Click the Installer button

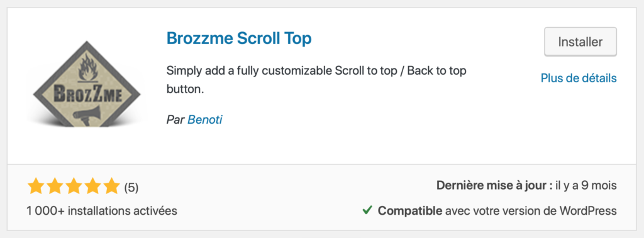click(580, 42)
